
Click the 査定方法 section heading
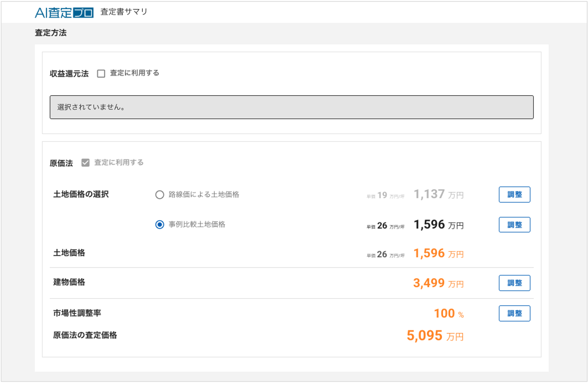coord(51,33)
